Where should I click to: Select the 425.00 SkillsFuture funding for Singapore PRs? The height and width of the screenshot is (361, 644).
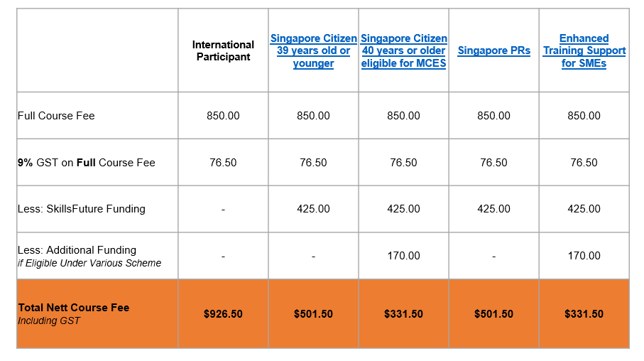(493, 209)
